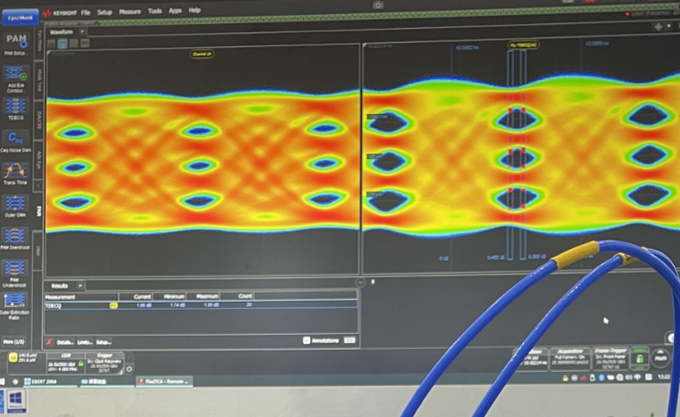
Task: Select the Outer Extinction Ratio icon
Action: (x=16, y=304)
